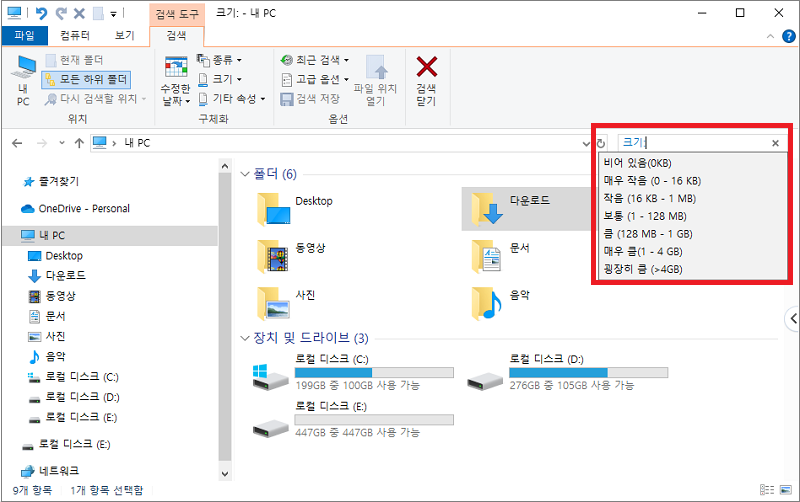Click the refresh icon beside address bar
This screenshot has height=502, width=800.
[601, 143]
